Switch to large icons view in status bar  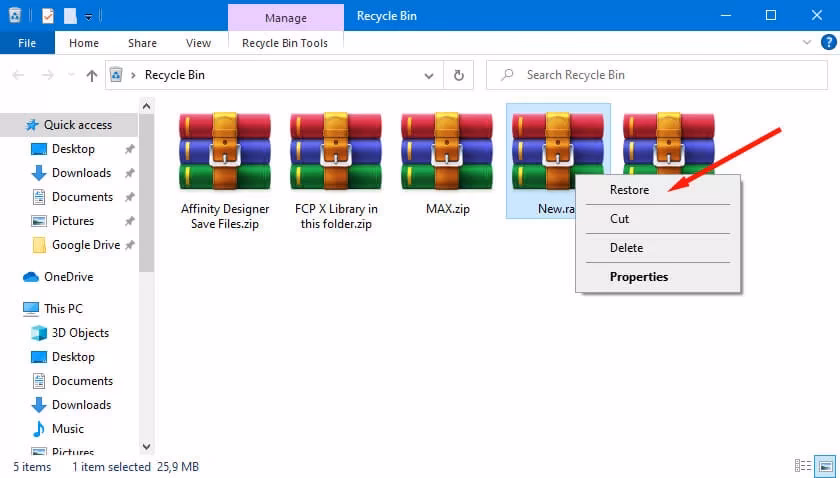pyautogui.click(x=825, y=466)
